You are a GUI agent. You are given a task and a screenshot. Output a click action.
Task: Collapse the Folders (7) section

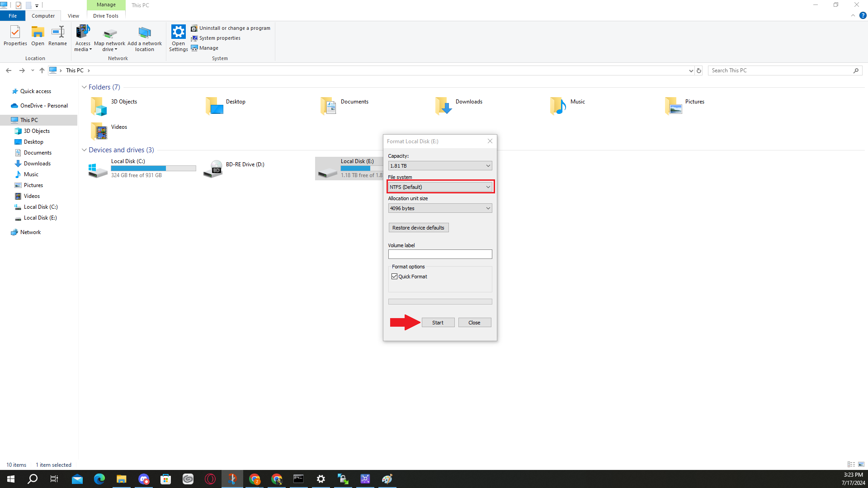pyautogui.click(x=84, y=87)
